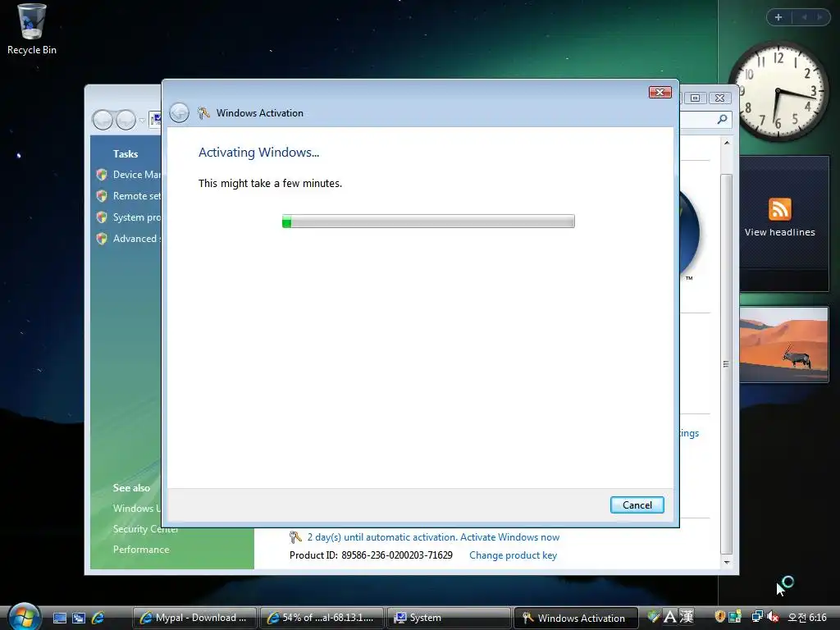Switch to Mypal - Download taskbar button
The height and width of the screenshot is (630, 840).
pyautogui.click(x=194, y=618)
